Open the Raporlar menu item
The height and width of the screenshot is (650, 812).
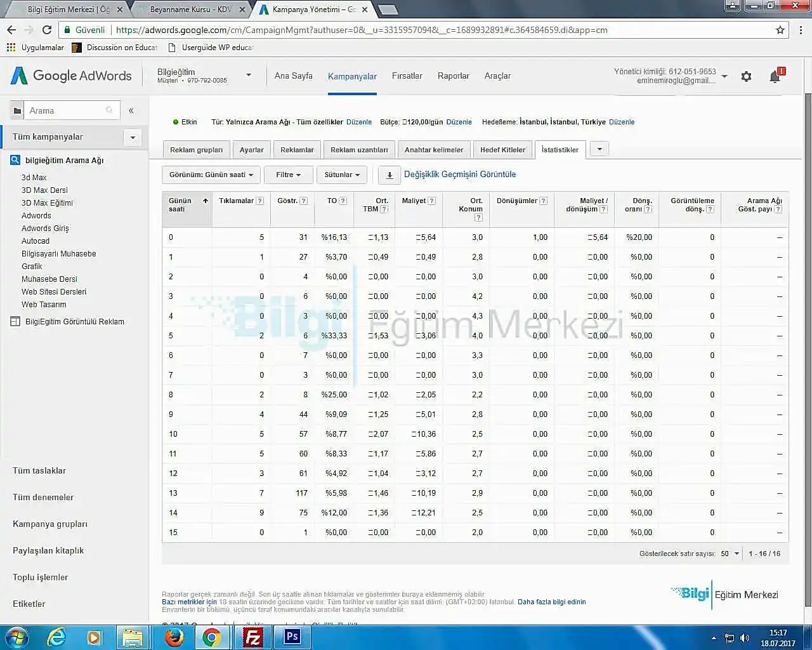click(453, 76)
